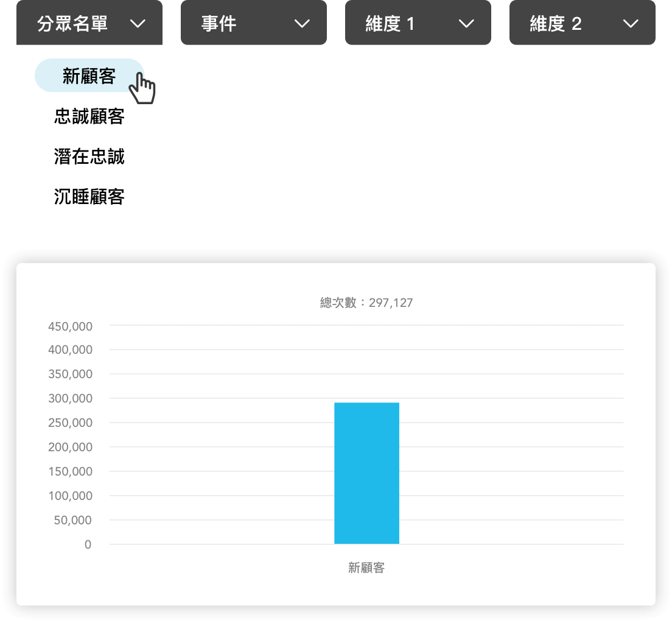This screenshot has width=672, height=623.
Task: Open the 維度 2 dropdown label
Action: click(x=555, y=24)
